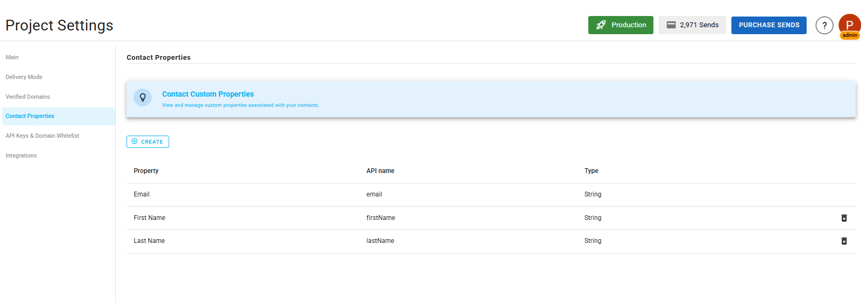Open the Main settings section
Screen dimensions: 868x307
[x=12, y=57]
